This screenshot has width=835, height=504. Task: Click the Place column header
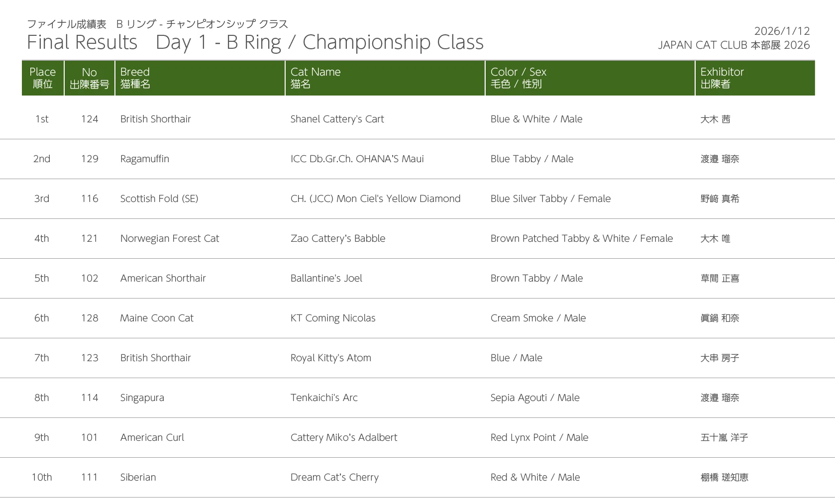click(43, 78)
